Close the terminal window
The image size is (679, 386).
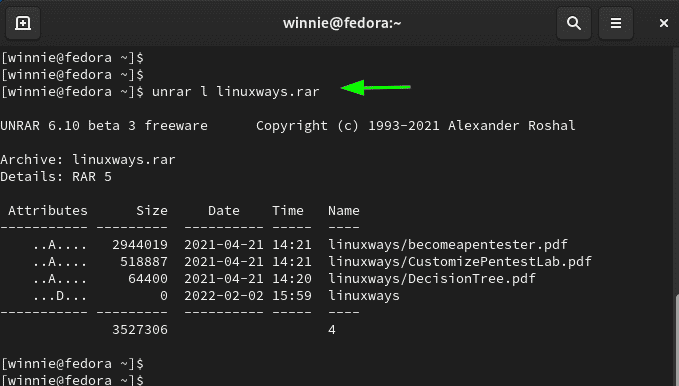[x=663, y=23]
